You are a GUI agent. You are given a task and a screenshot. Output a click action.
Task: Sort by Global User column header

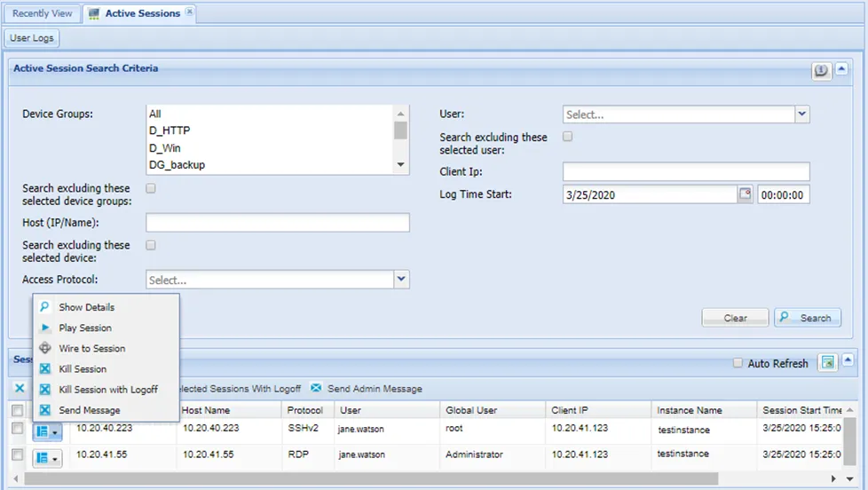pyautogui.click(x=493, y=410)
